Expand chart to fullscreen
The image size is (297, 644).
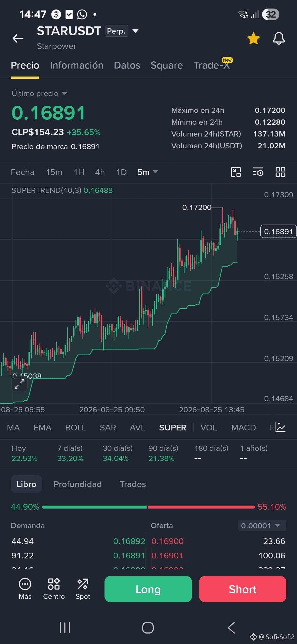coord(20,384)
